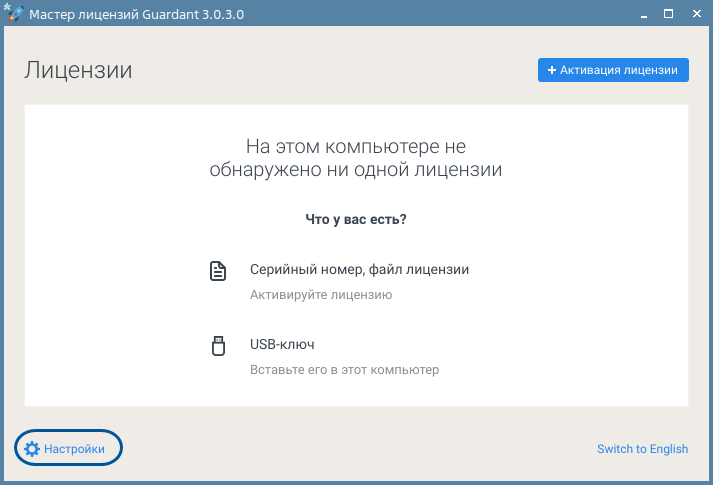713x485 pixels.
Task: Click the license file document icon
Action: pos(218,271)
